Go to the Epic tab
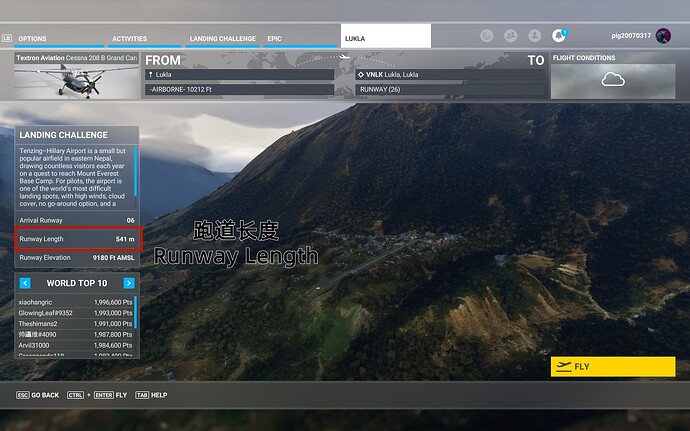This screenshot has height=431, width=690. pyautogui.click(x=275, y=38)
